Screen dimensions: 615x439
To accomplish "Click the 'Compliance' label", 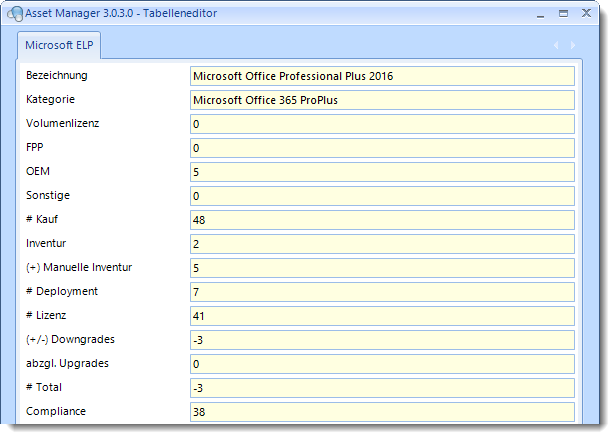I will (x=56, y=411).
